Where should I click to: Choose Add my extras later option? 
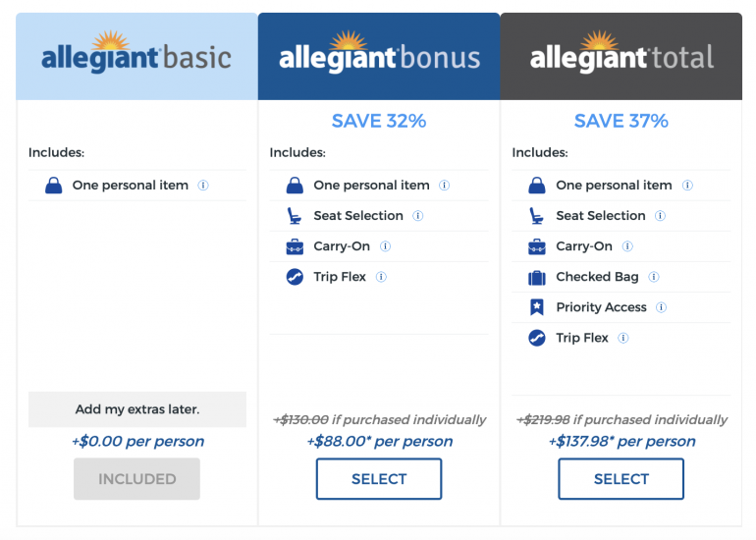tap(137, 409)
